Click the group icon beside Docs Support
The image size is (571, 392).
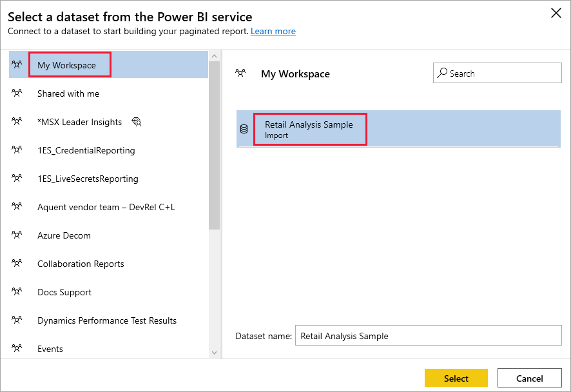click(17, 291)
